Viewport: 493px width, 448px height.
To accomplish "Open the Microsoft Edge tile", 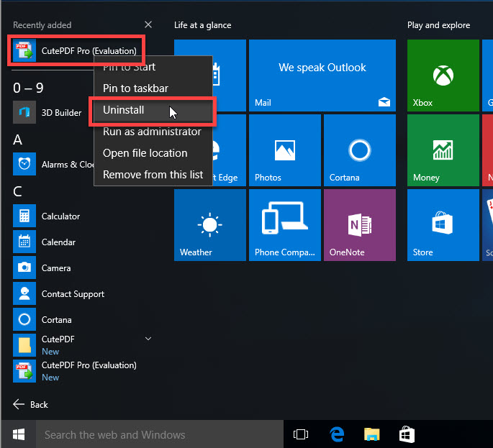I will (x=230, y=150).
